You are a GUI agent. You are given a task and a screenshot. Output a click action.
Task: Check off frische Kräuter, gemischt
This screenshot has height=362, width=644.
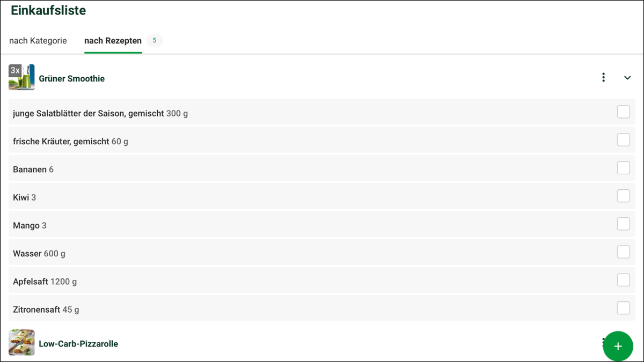[623, 140]
